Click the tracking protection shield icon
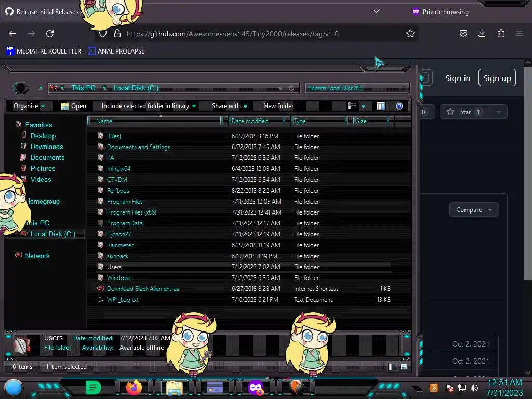Viewport: 532px width, 399px height. (103, 34)
